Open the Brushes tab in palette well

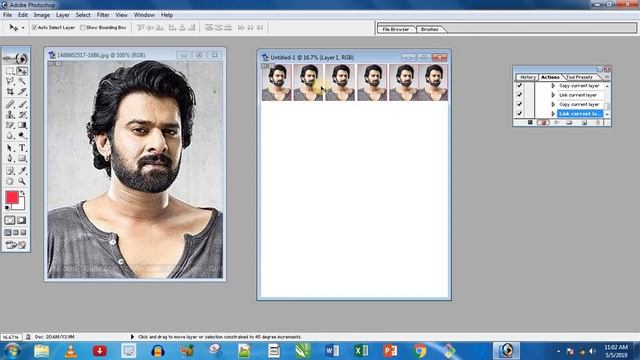pyautogui.click(x=430, y=29)
